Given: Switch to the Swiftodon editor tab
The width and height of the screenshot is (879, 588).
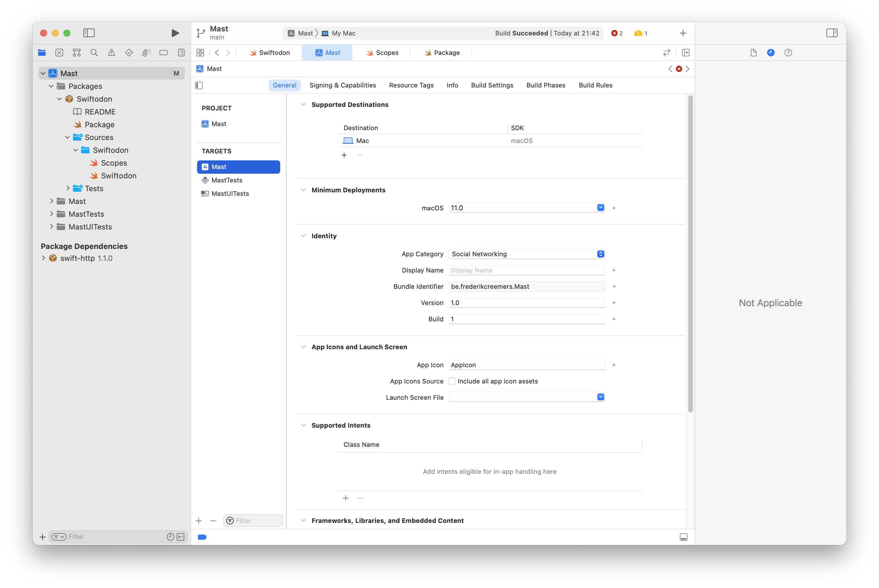Looking at the screenshot, I should [x=270, y=53].
